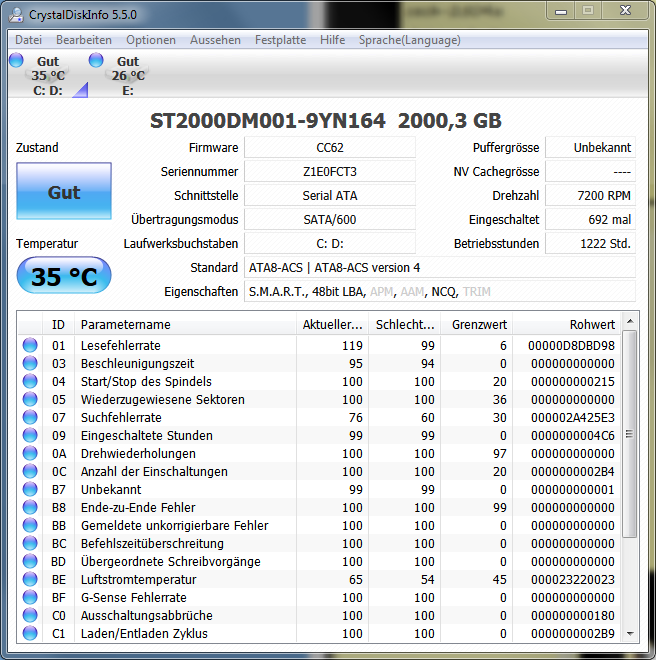This screenshot has width=656, height=660.
Task: Click status orb of Lesefehlerrate row
Action: pyautogui.click(x=30, y=345)
